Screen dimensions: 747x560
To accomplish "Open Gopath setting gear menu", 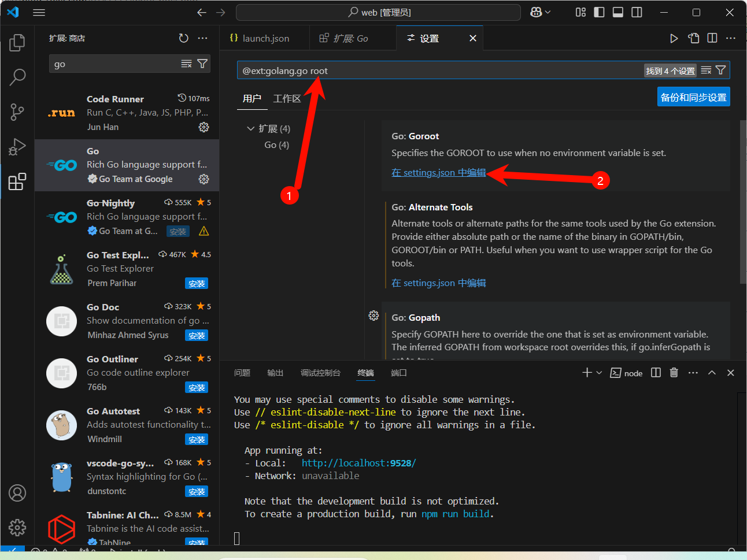I will point(373,316).
